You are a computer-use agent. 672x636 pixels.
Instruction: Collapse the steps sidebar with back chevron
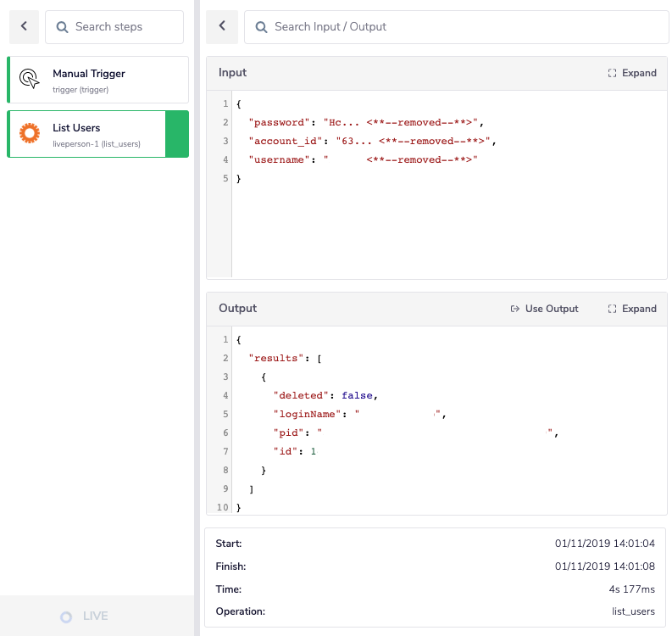[x=24, y=26]
